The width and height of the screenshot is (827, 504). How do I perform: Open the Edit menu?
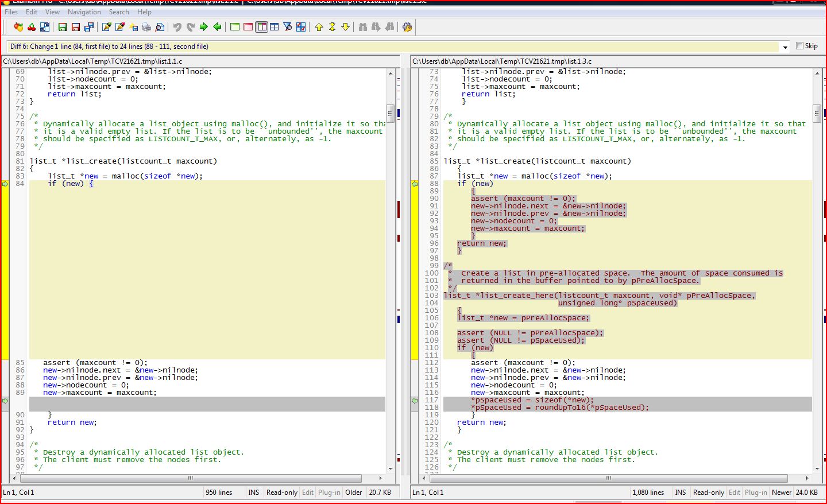click(32, 12)
